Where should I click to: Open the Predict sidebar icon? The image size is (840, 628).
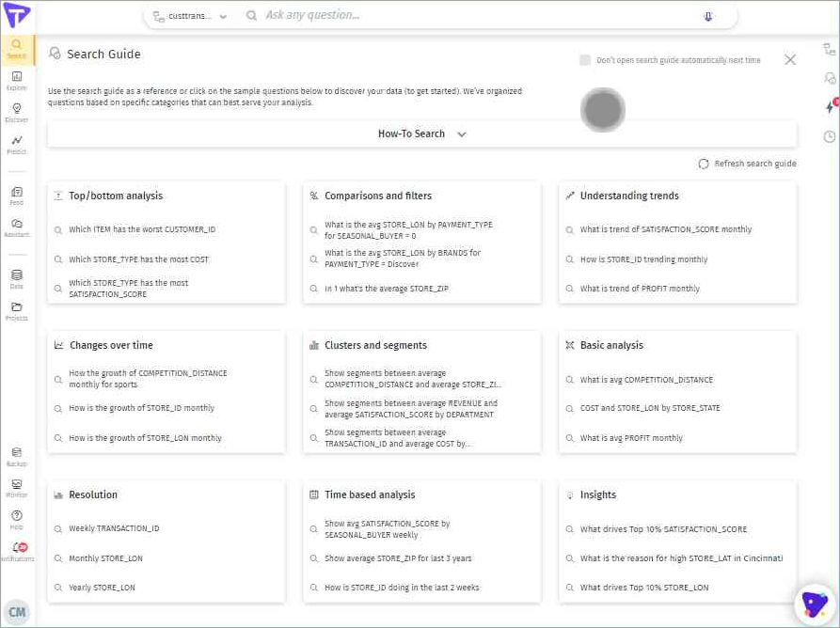click(x=17, y=145)
